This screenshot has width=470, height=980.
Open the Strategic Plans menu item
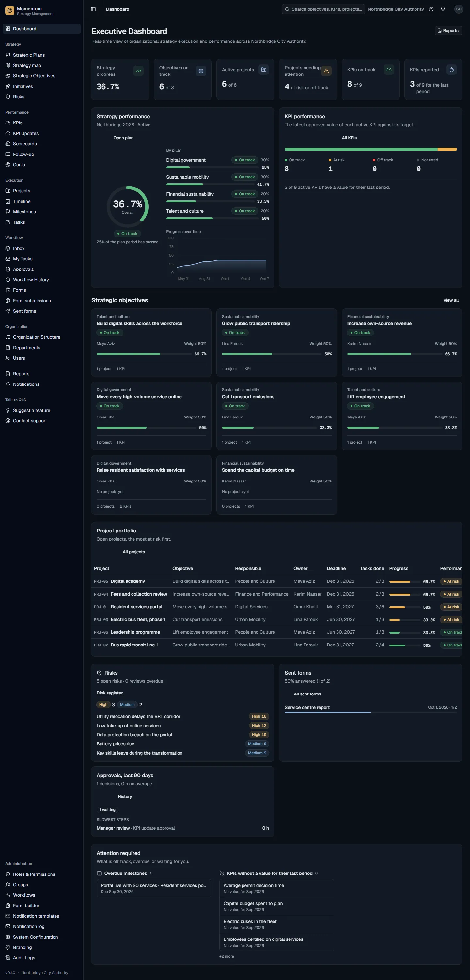[x=41, y=55]
